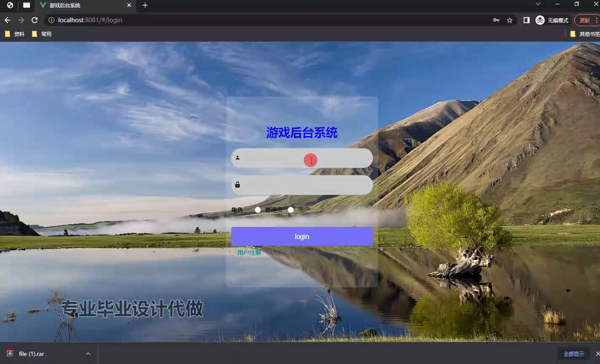Click the 游戏后台系统 heading text
600x364 pixels.
(302, 133)
